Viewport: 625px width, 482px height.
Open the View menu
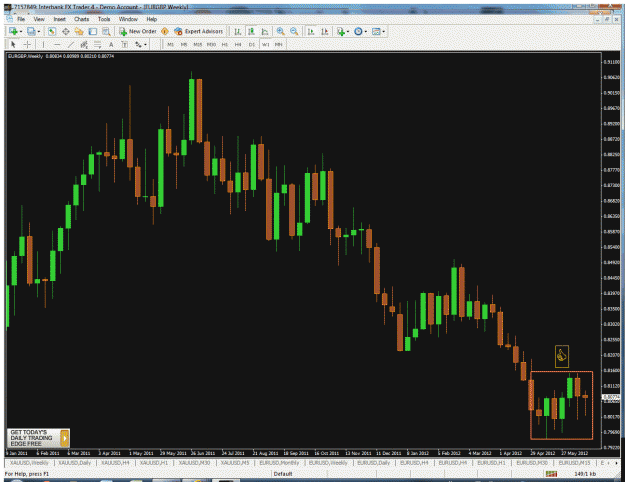tap(39, 19)
